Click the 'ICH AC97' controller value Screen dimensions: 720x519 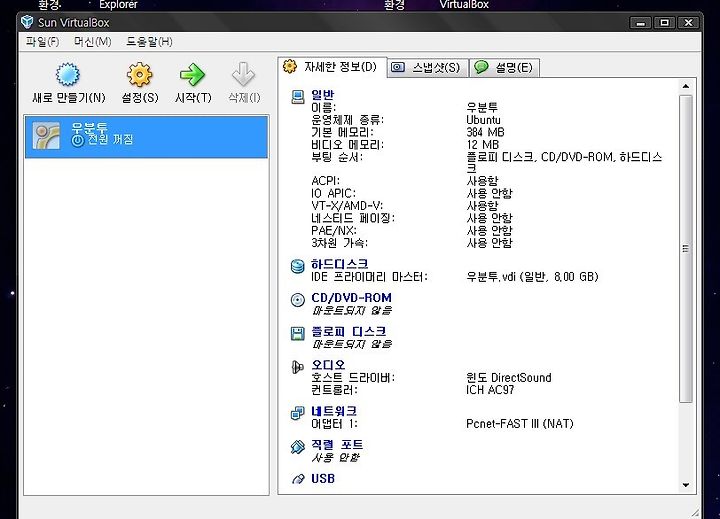point(490,390)
